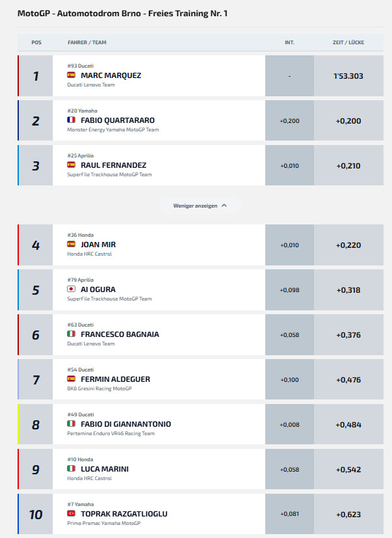Click Pertamina Enduro VR46 Racing Team text

click(111, 433)
